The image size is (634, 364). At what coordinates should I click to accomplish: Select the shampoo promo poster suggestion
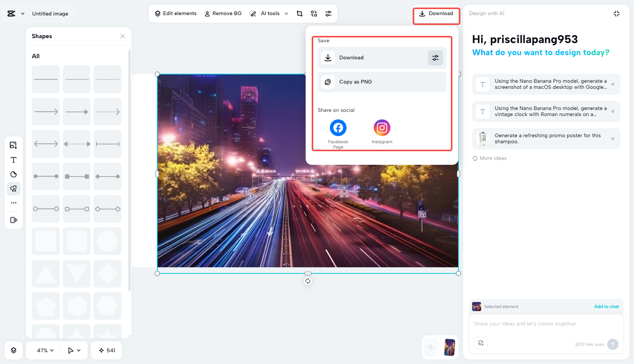pyautogui.click(x=546, y=139)
